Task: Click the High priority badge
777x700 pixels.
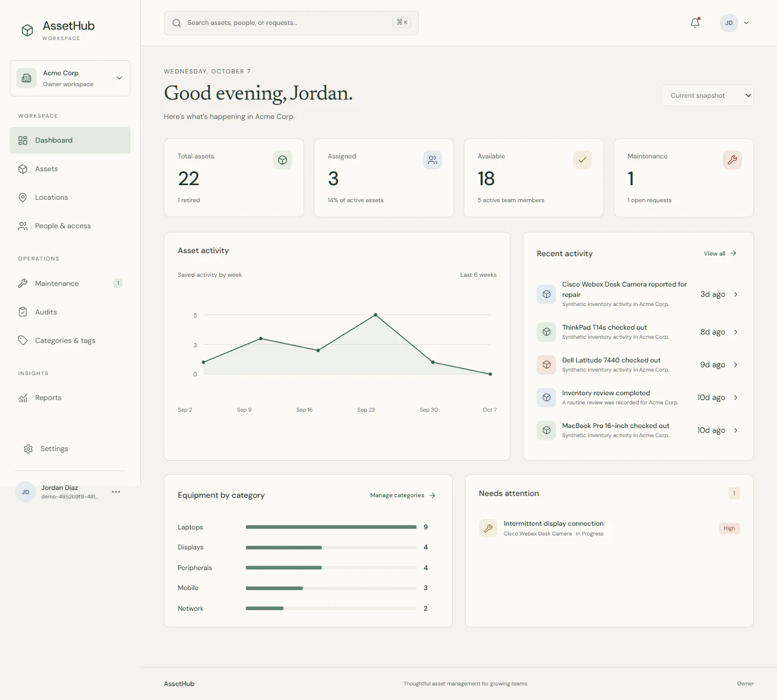Action: coord(729,528)
